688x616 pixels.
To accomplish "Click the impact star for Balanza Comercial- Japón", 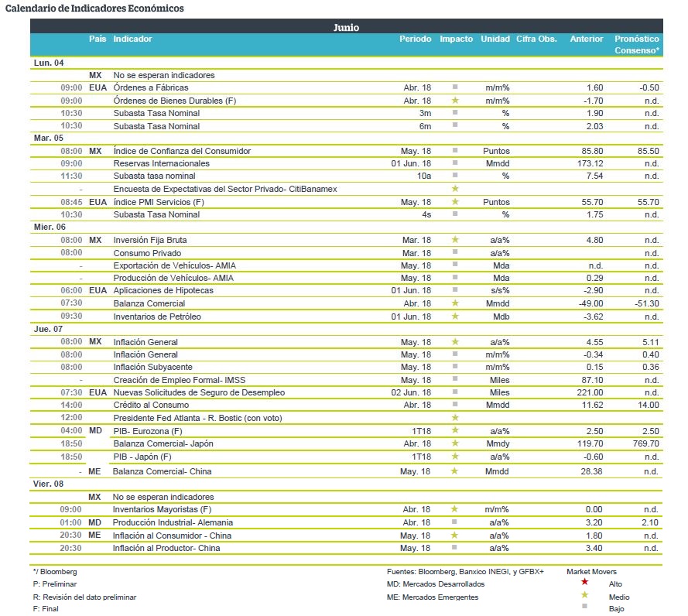I will pos(455,443).
